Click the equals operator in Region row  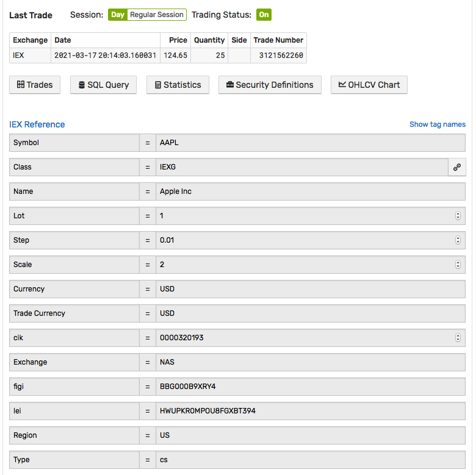(x=148, y=435)
